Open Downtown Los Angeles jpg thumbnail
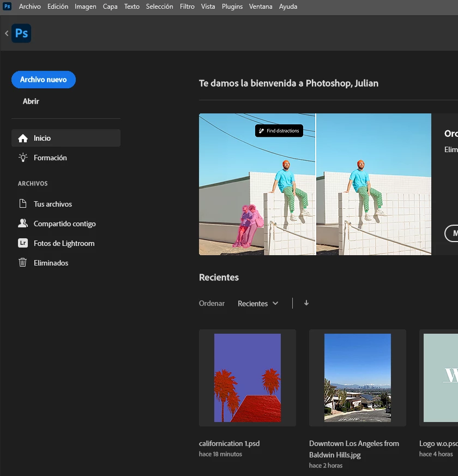This screenshot has width=458, height=476. click(358, 378)
